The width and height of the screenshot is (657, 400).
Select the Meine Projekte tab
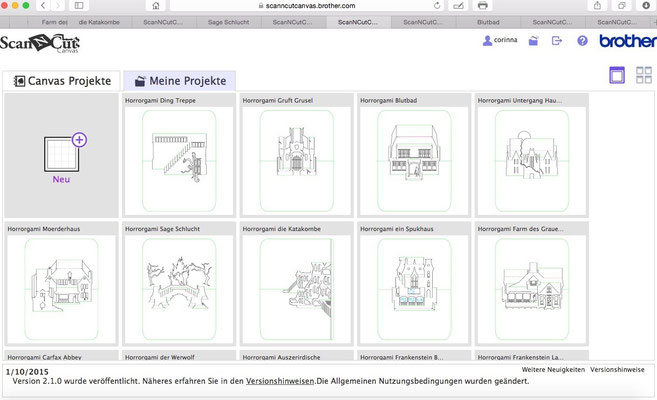[180, 81]
